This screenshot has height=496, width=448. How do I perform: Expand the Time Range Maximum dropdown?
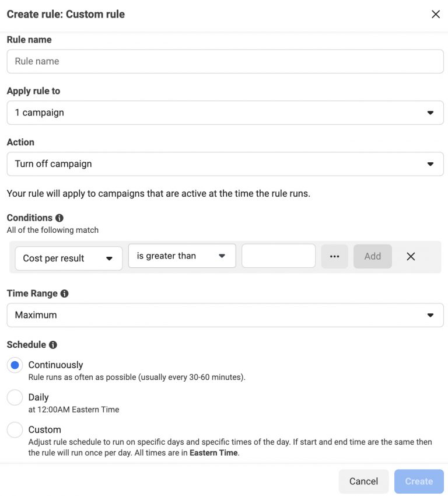click(x=225, y=315)
